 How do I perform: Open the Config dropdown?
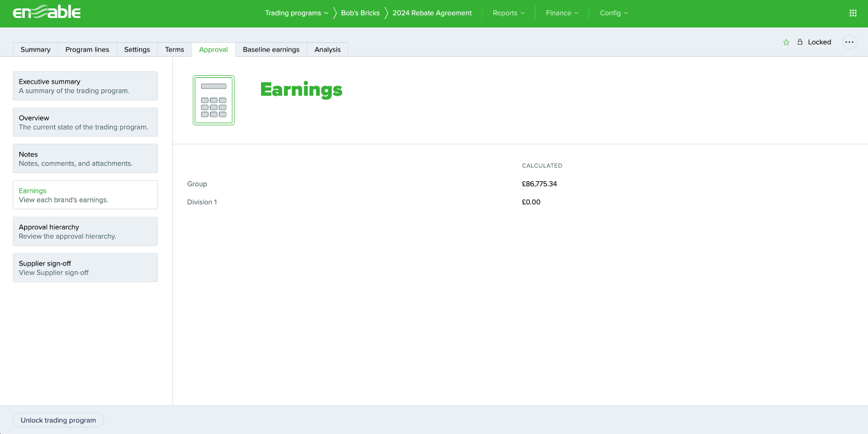[613, 13]
